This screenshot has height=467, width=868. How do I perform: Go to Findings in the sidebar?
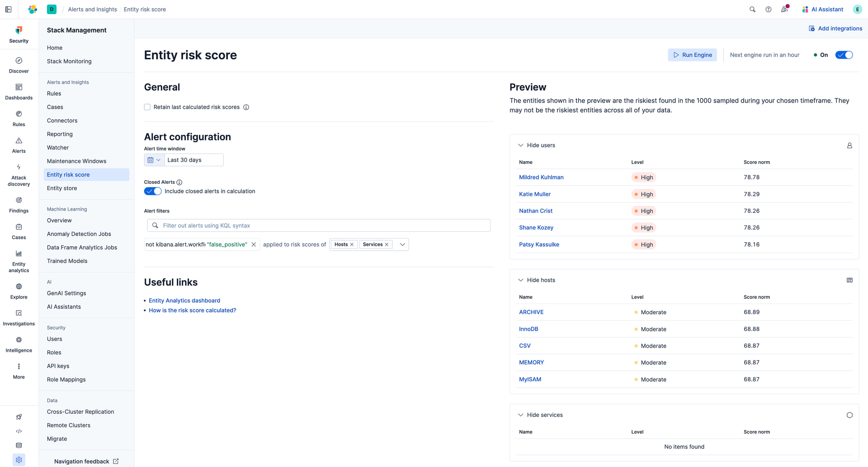point(19,205)
